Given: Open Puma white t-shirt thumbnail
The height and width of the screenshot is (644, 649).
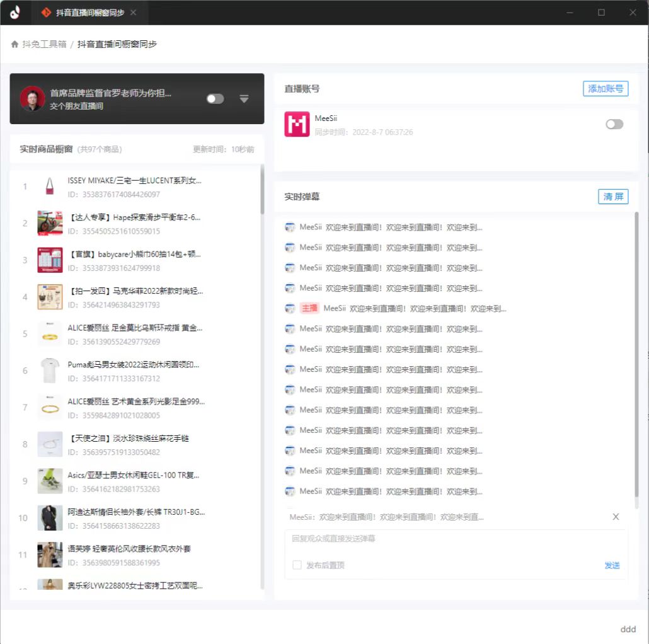Looking at the screenshot, I should coord(50,371).
